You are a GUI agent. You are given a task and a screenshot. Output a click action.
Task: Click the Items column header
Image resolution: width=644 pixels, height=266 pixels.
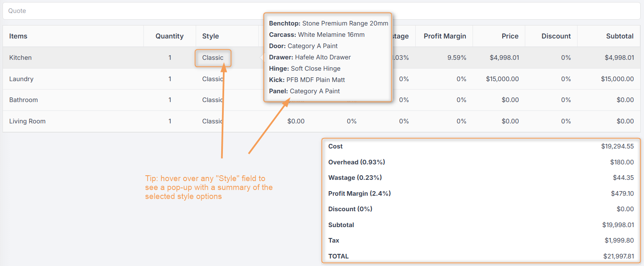pyautogui.click(x=18, y=36)
